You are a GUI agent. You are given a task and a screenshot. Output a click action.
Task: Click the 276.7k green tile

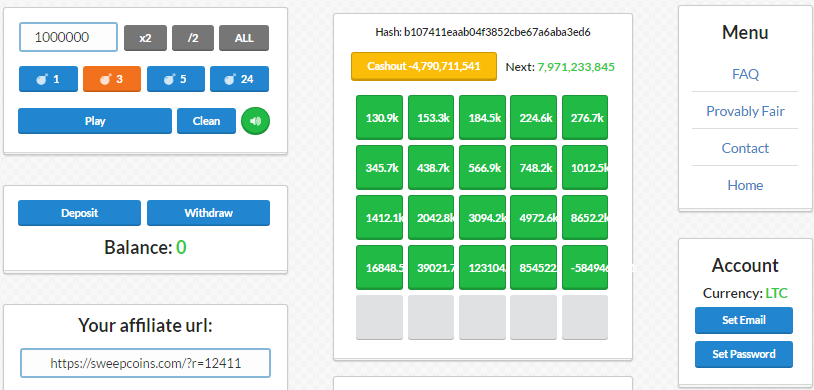(585, 117)
